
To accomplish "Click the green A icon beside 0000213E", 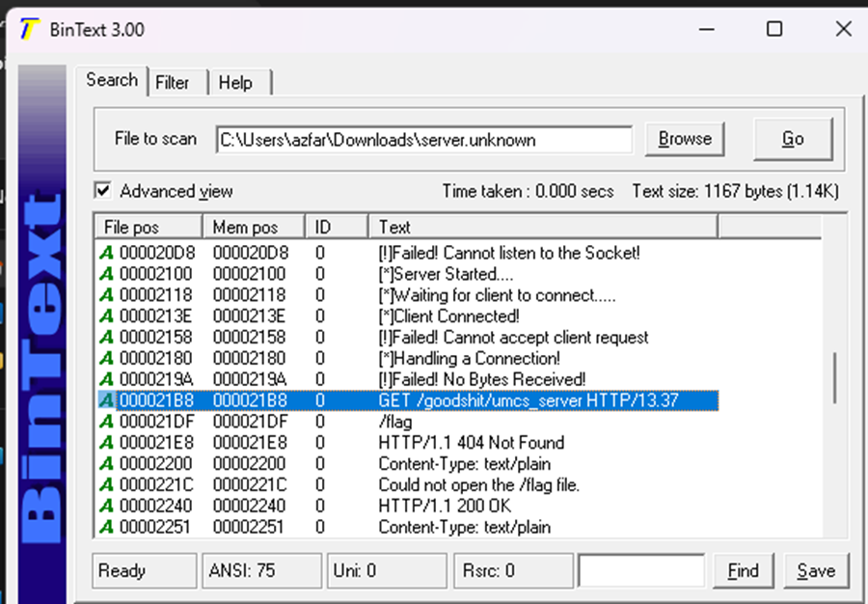I will click(106, 316).
